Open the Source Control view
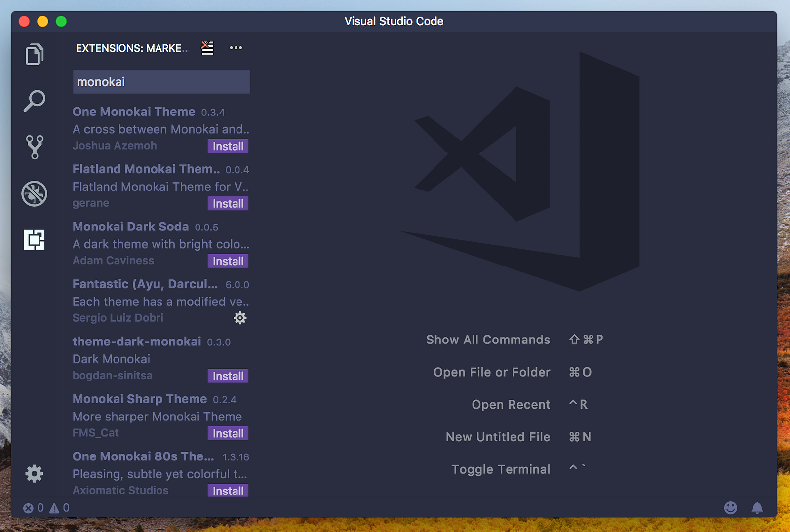The image size is (790, 532). pyautogui.click(x=35, y=147)
